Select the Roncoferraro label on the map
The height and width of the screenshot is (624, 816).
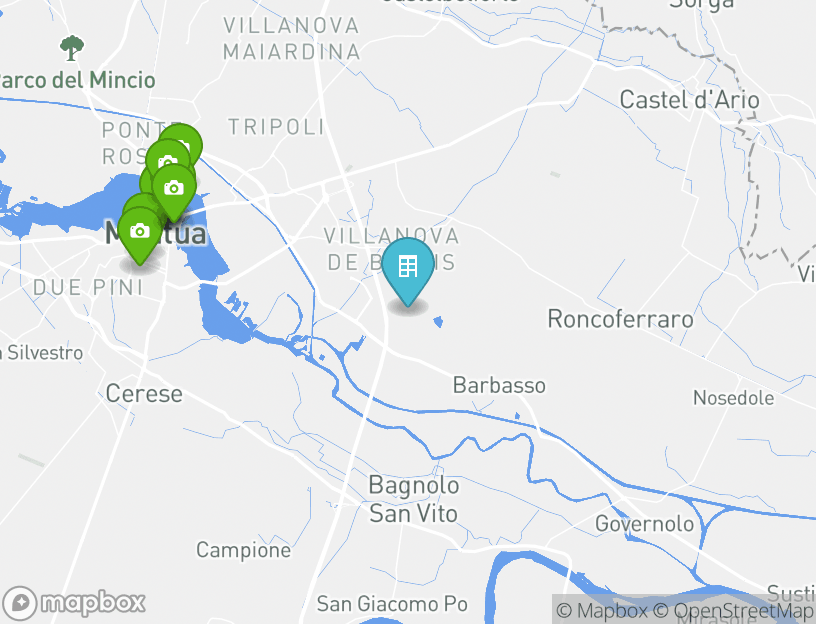[x=620, y=319]
